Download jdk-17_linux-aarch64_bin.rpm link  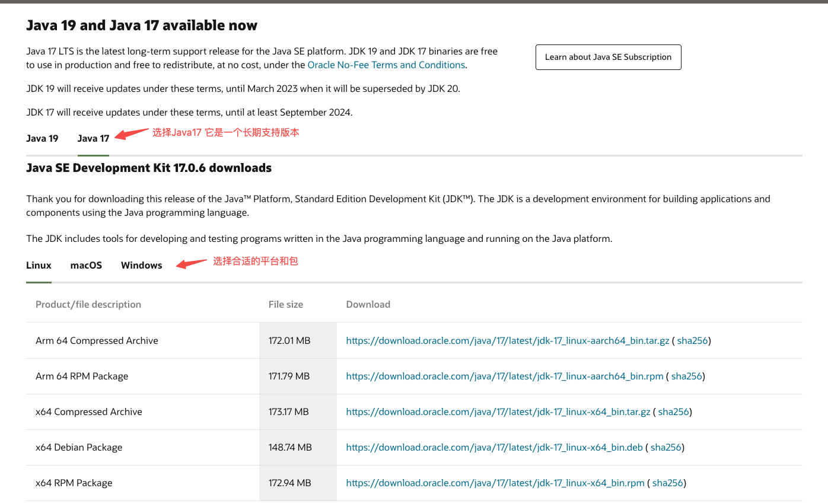505,376
